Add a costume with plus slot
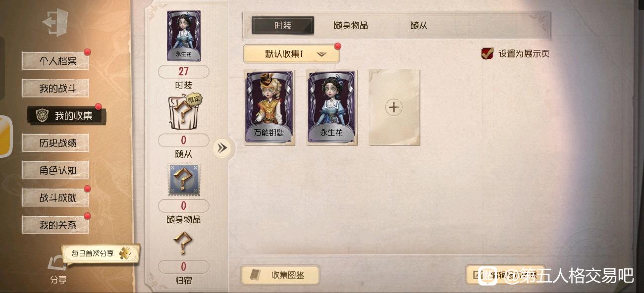The image size is (644, 293). click(x=394, y=107)
